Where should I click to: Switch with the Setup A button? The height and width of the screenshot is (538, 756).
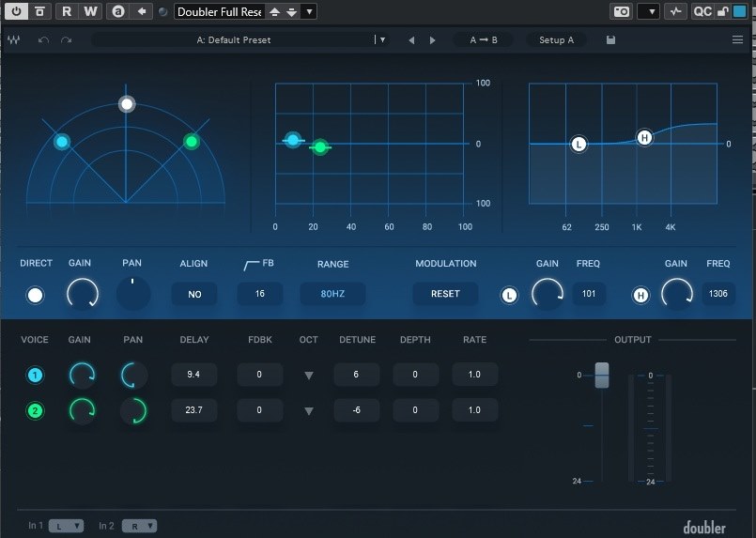pyautogui.click(x=556, y=40)
